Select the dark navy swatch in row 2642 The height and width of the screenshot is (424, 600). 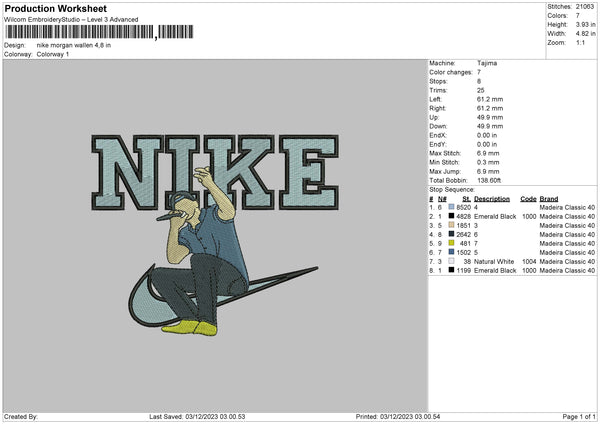point(451,234)
